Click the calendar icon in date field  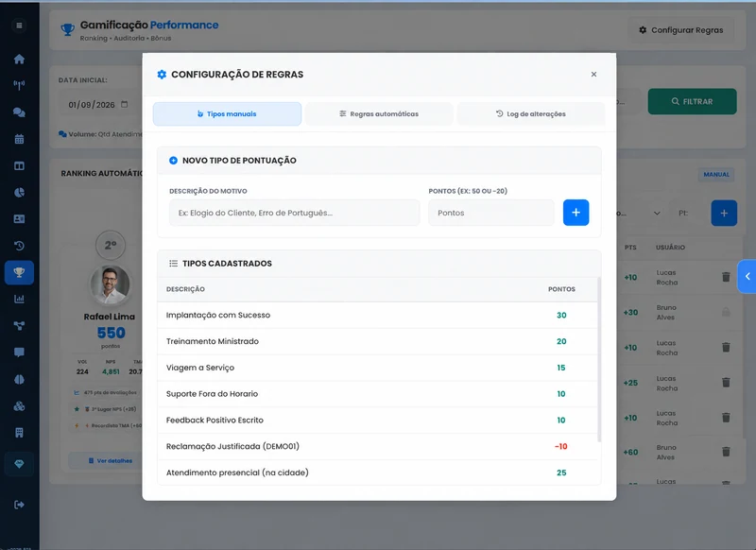(x=125, y=104)
